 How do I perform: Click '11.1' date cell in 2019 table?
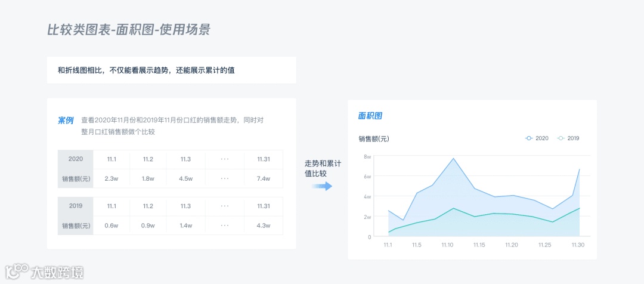pyautogui.click(x=112, y=206)
